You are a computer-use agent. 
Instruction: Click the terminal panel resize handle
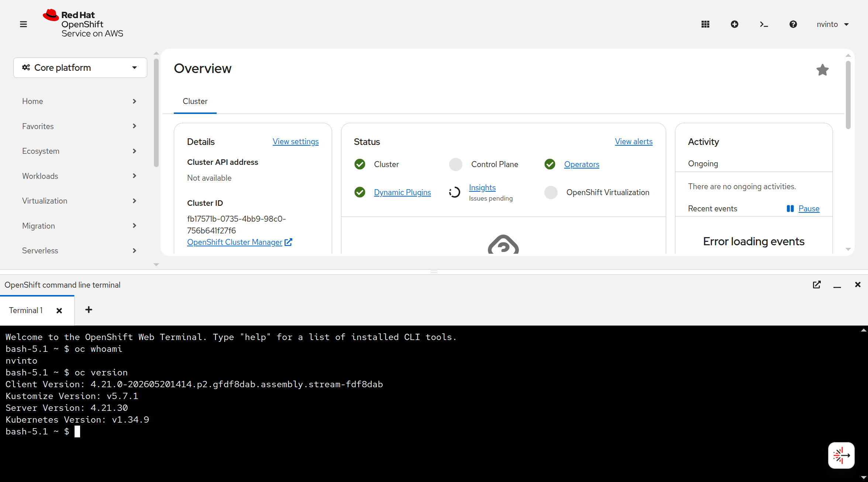coord(434,272)
